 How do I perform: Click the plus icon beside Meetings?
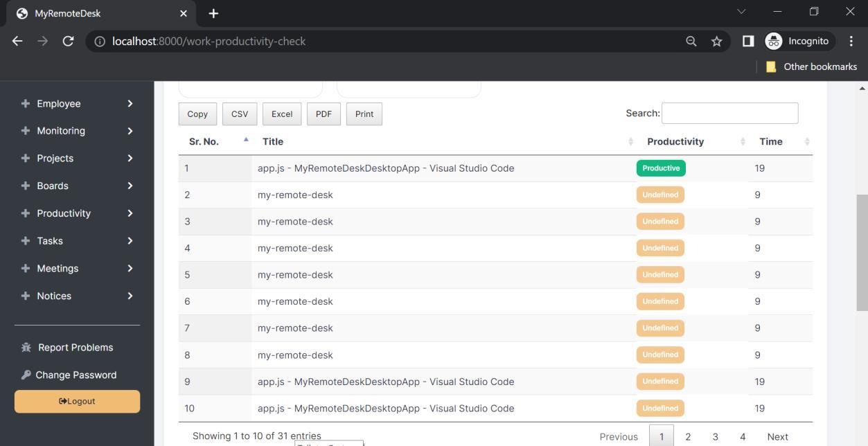click(26, 269)
